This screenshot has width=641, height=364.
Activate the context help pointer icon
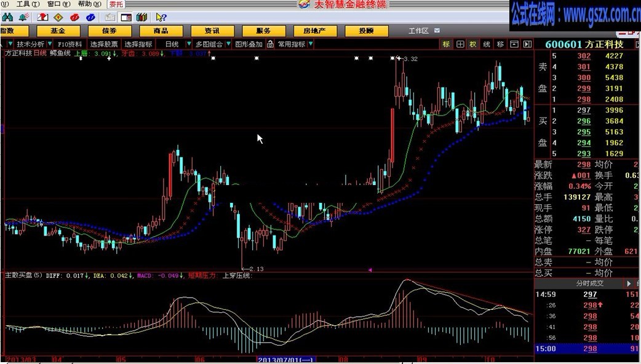(161, 17)
